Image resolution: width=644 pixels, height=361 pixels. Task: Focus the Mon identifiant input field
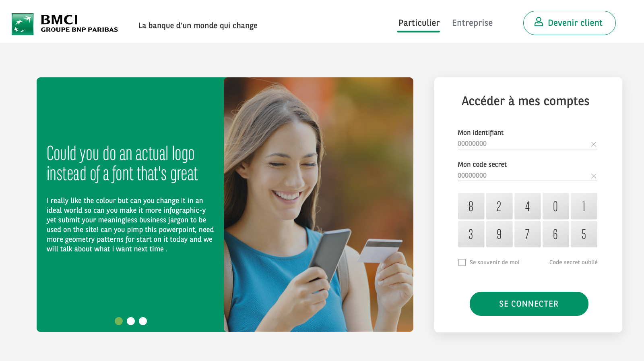point(523,144)
